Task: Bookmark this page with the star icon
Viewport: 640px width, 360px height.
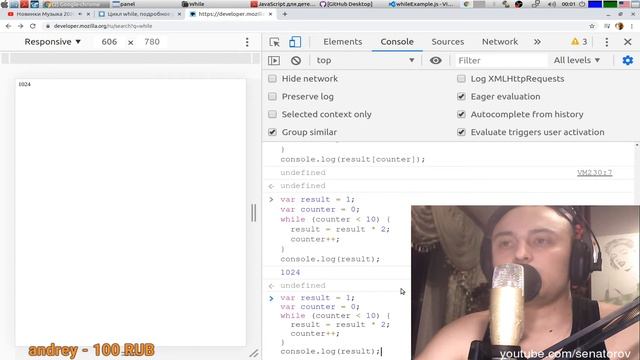Action: click(x=592, y=26)
